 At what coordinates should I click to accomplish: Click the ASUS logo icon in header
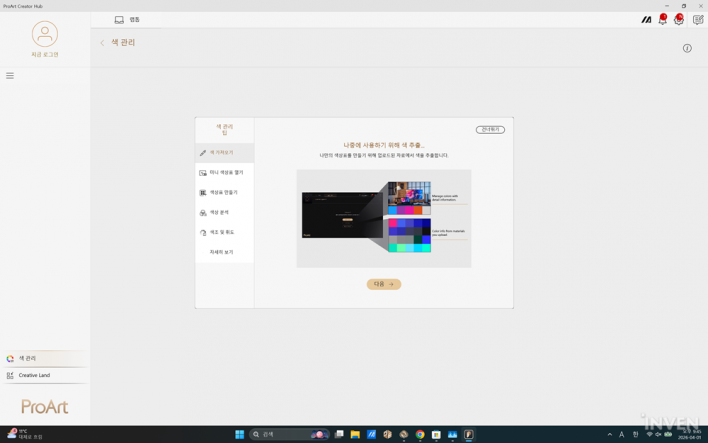pyautogui.click(x=646, y=20)
